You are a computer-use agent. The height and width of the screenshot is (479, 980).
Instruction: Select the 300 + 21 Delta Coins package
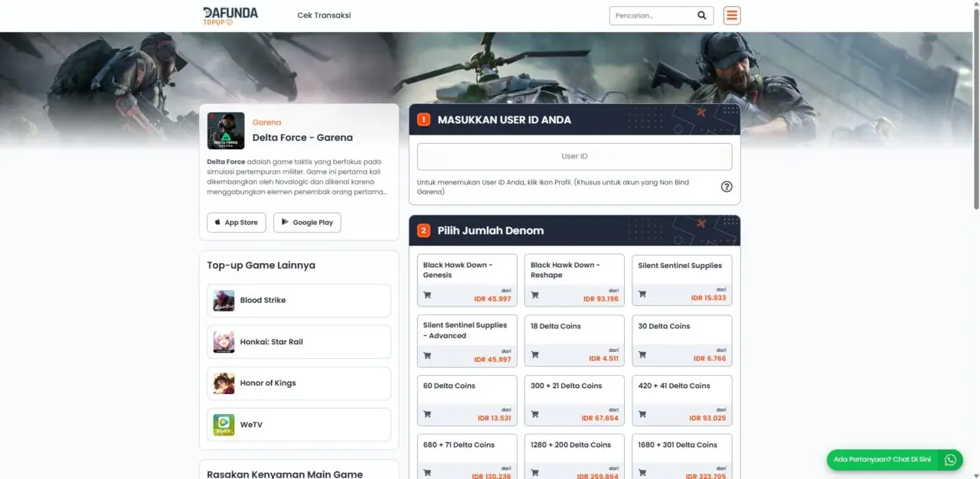[x=574, y=400]
